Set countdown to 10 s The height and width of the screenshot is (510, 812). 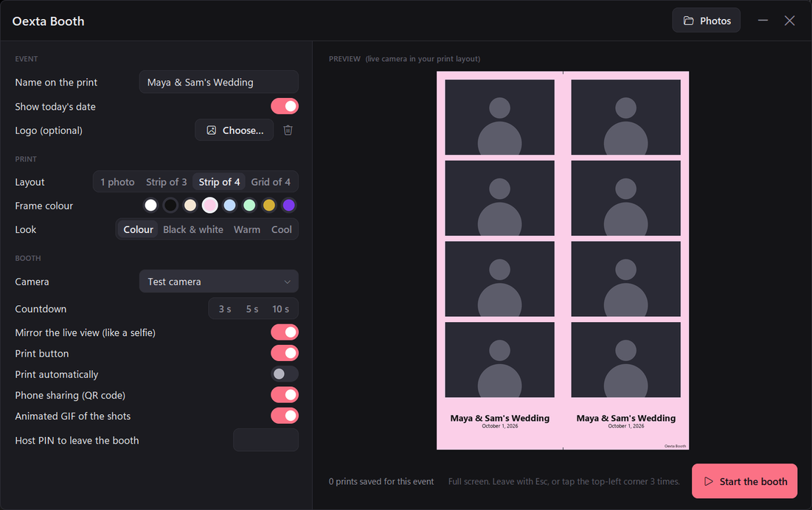coord(281,309)
